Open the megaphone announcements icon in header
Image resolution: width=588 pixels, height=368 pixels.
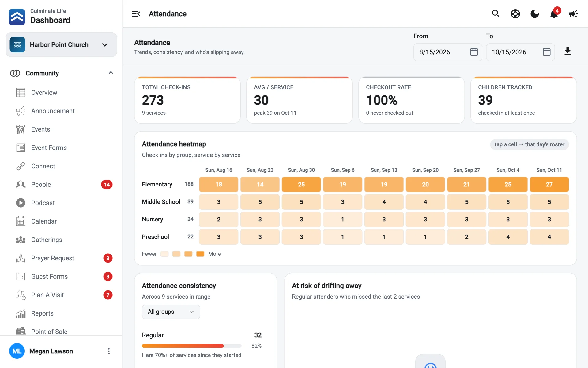tap(573, 14)
